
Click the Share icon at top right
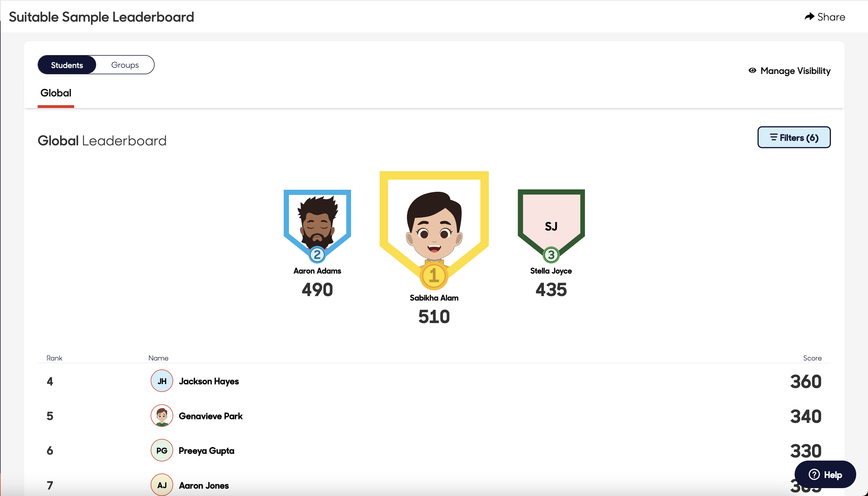point(810,16)
